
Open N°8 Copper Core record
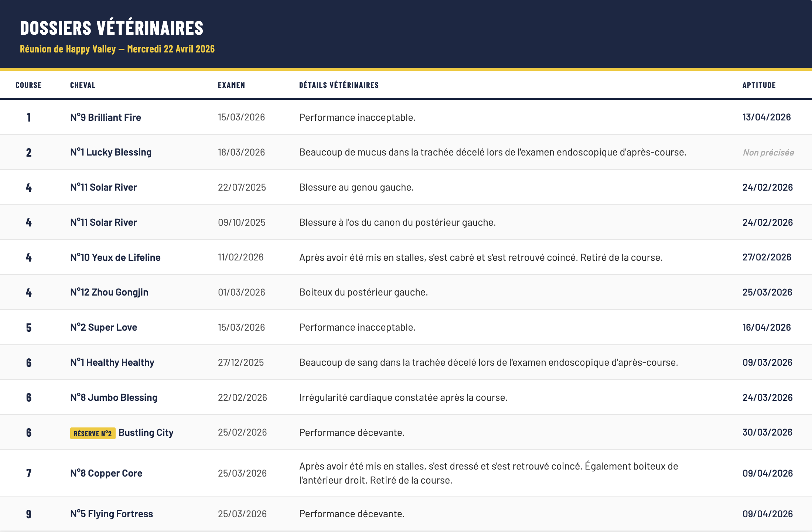(106, 473)
